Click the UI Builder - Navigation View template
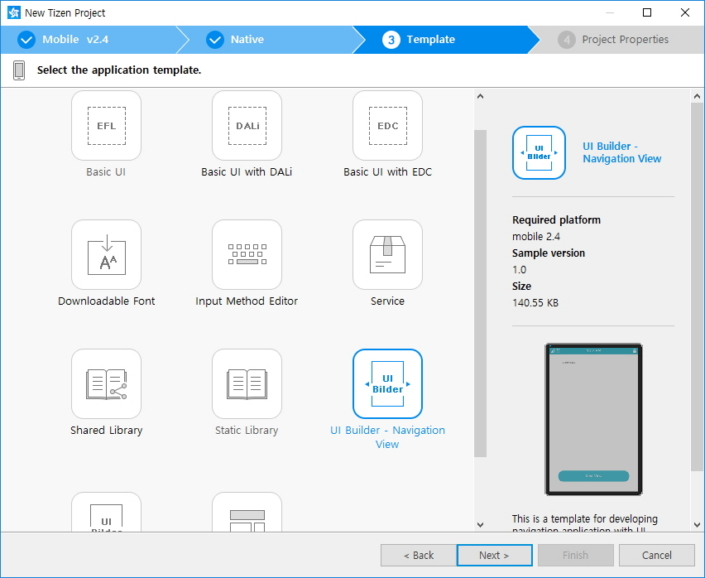This screenshot has height=578, width=705. tap(388, 384)
